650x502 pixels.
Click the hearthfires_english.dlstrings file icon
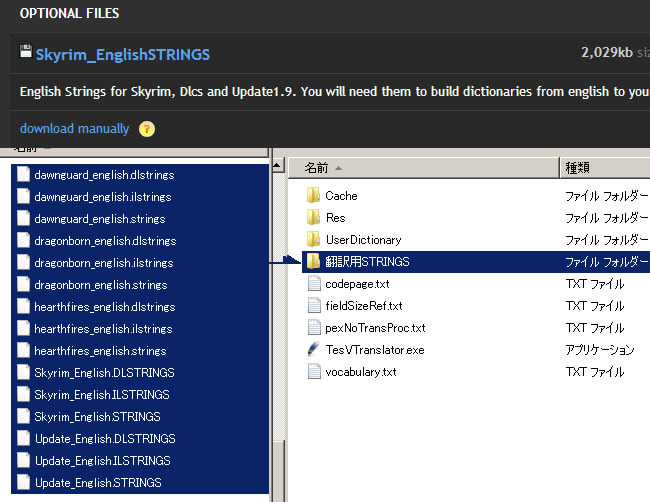(24, 306)
